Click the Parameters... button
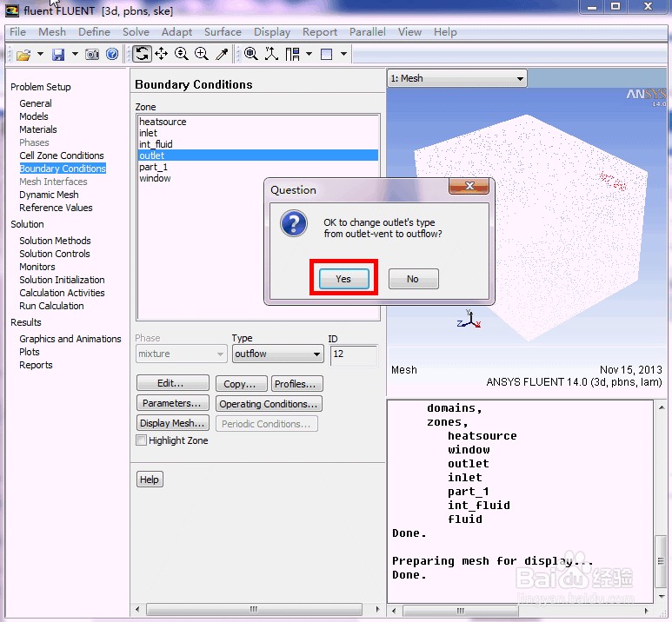The height and width of the screenshot is (622, 672). pyautogui.click(x=173, y=403)
